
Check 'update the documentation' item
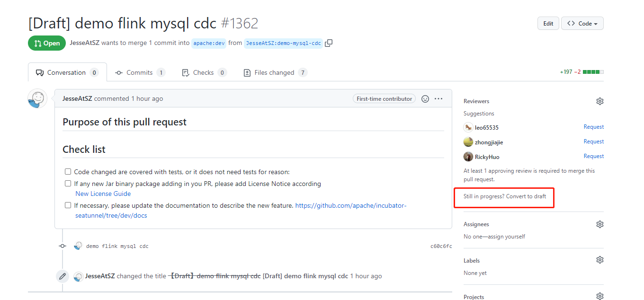click(x=68, y=205)
